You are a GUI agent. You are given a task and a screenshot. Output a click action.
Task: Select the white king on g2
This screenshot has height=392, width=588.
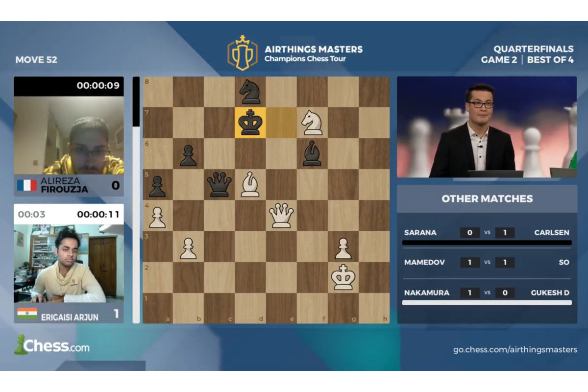(x=343, y=277)
